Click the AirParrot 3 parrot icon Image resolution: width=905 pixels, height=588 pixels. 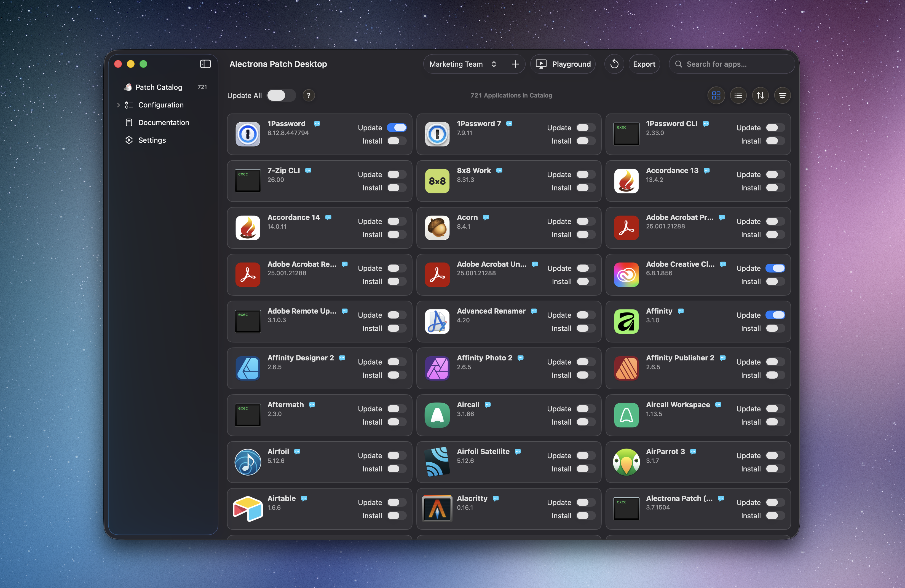click(x=626, y=462)
